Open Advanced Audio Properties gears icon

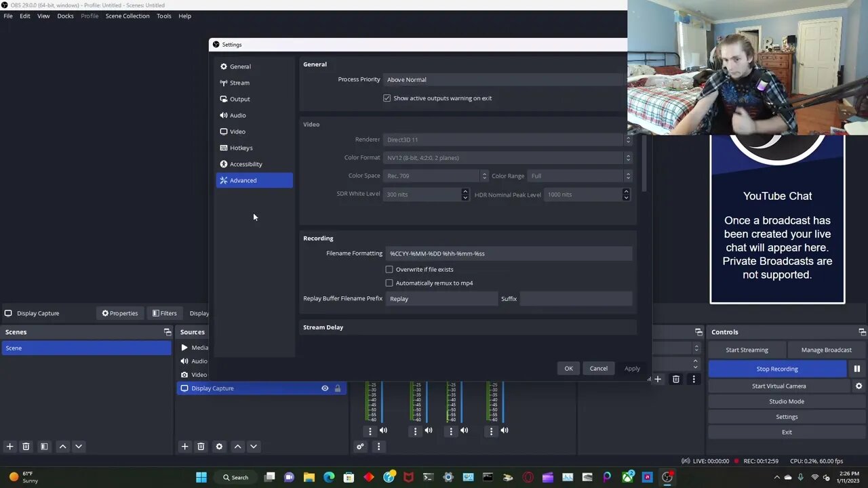(x=360, y=447)
